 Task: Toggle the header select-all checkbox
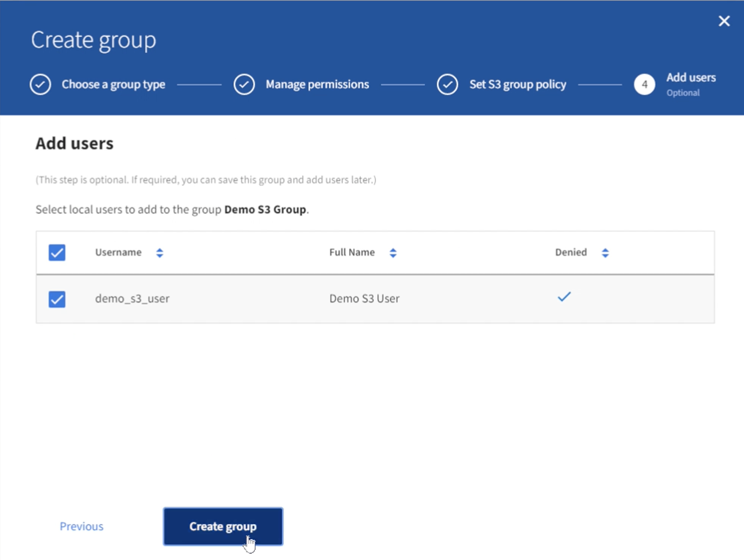[x=57, y=252]
